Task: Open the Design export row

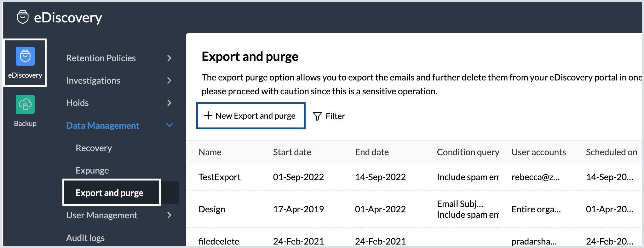Action: (x=212, y=209)
